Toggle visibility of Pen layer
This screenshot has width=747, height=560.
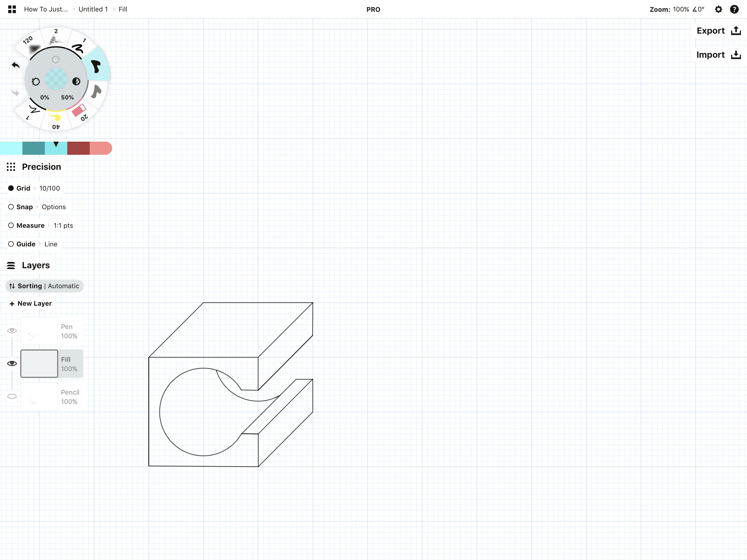(11, 330)
